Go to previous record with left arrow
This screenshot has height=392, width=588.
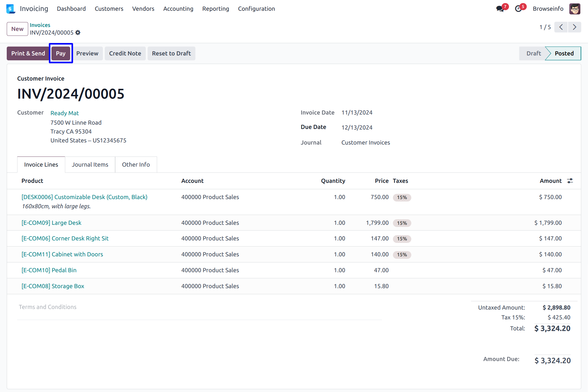pyautogui.click(x=561, y=27)
